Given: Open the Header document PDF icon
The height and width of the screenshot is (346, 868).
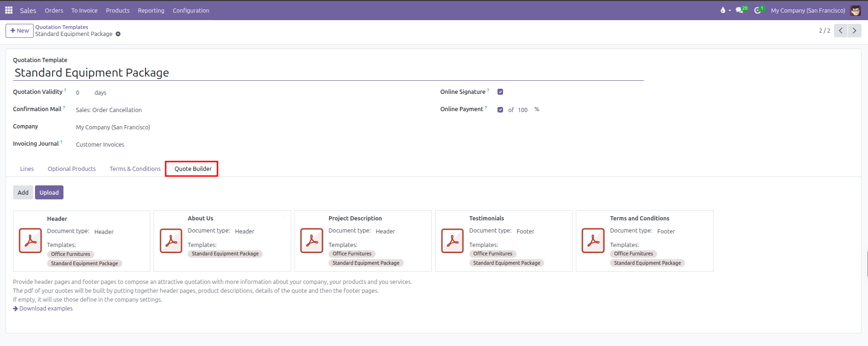Looking at the screenshot, I should pyautogui.click(x=30, y=240).
